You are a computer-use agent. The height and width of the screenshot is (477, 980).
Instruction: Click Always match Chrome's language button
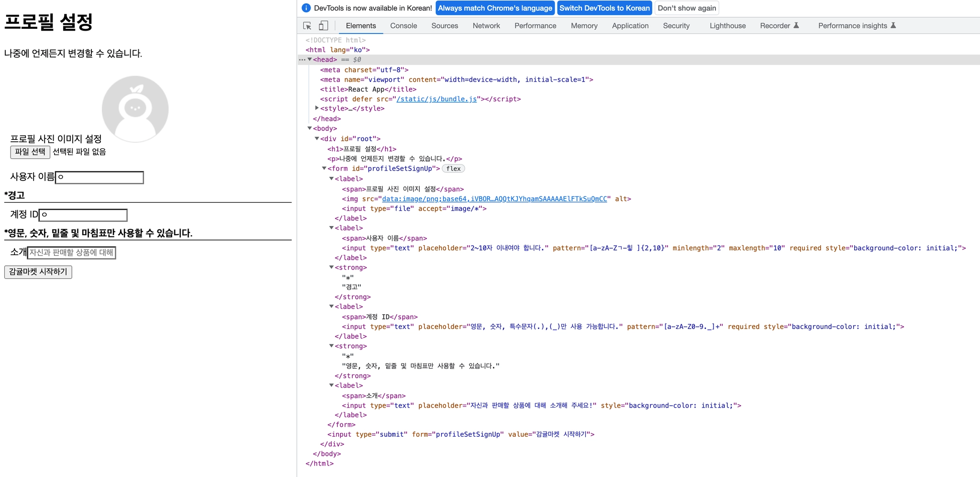pos(495,8)
